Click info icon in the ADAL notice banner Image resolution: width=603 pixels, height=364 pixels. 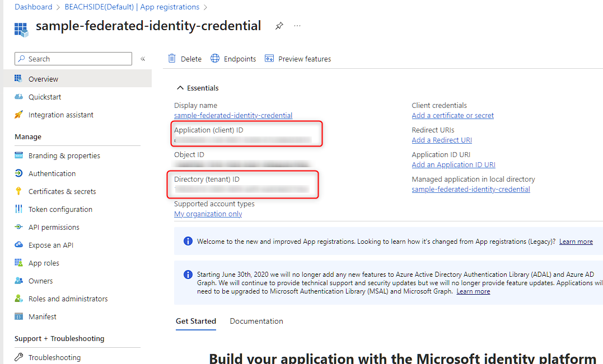[188, 274]
